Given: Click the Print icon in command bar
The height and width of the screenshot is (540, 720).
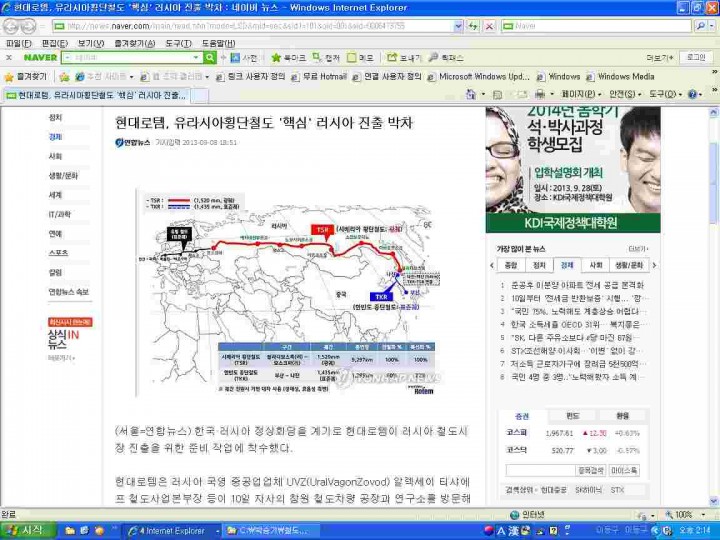Looking at the screenshot, I should [540, 94].
